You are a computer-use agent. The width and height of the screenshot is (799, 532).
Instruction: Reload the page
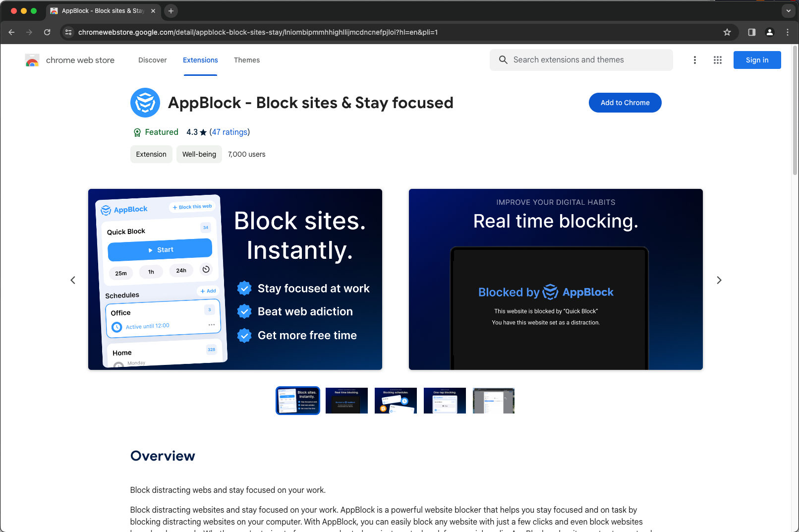point(47,32)
